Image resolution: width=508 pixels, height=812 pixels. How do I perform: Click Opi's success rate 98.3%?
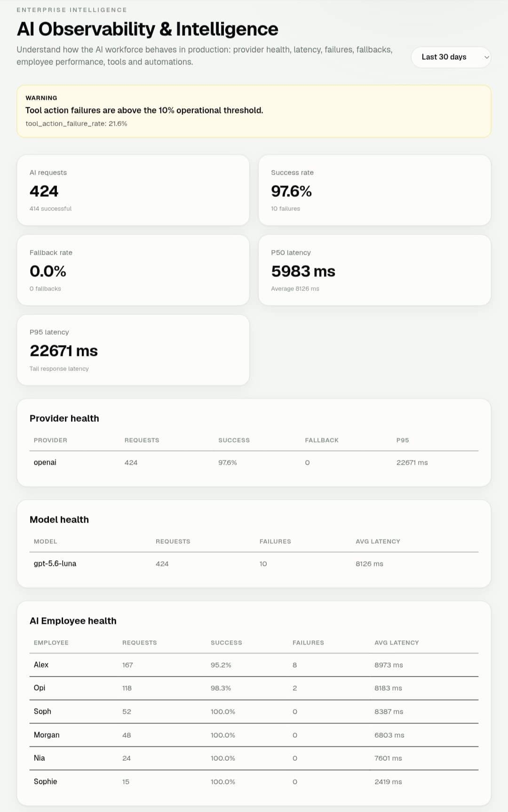point(221,688)
